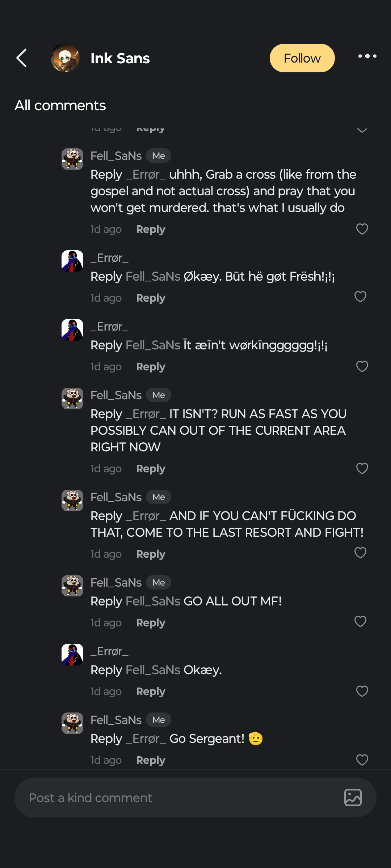391x868 pixels.
Task: Tap the image attachment icon in comment box
Action: coord(353,797)
